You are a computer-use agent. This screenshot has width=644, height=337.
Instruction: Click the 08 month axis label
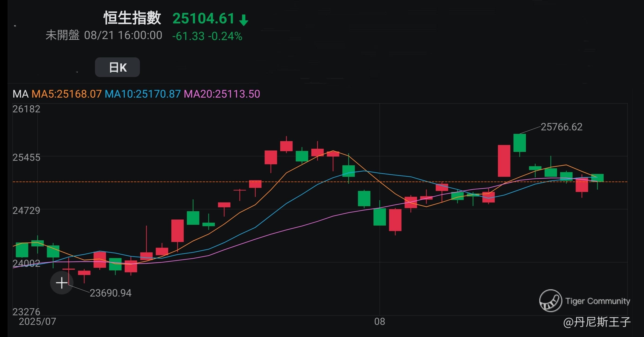pos(380,322)
